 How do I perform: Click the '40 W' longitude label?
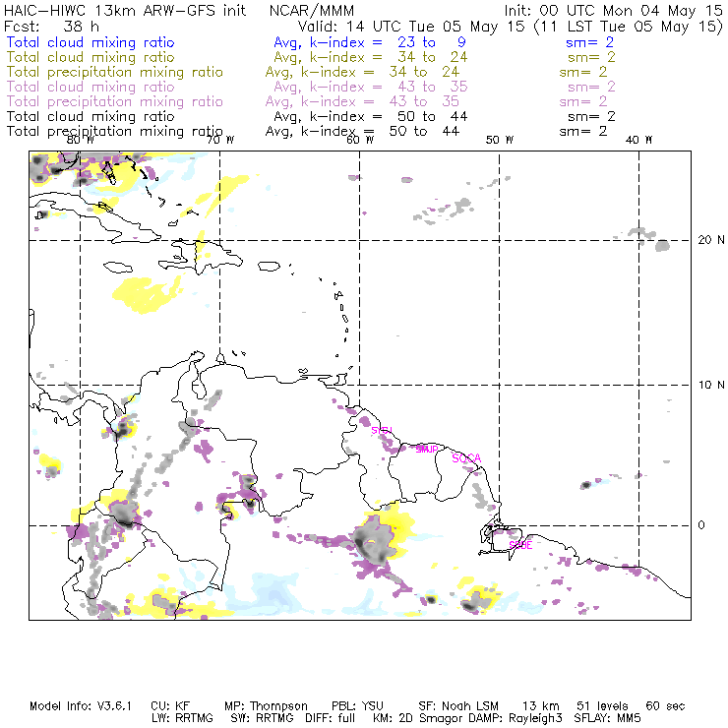(x=638, y=140)
